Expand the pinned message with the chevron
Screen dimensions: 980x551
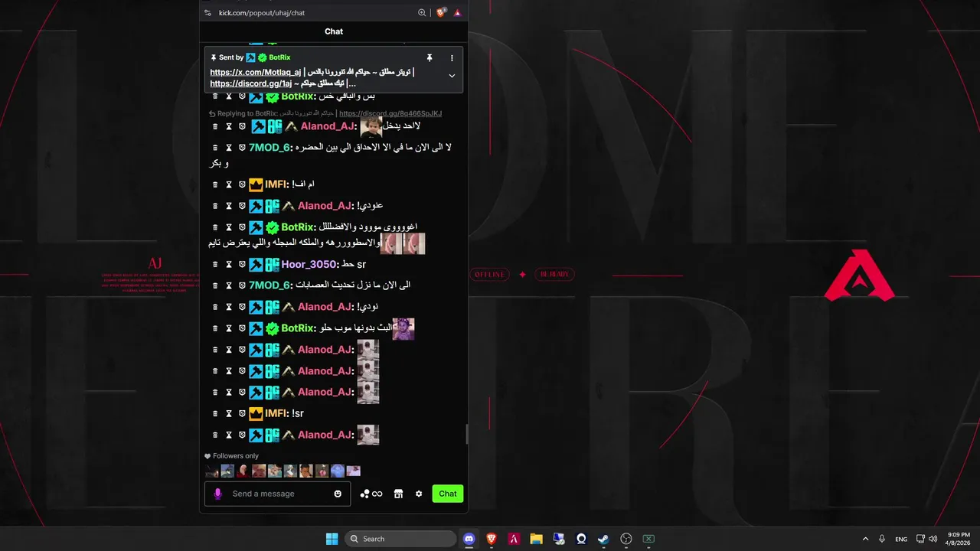(452, 76)
